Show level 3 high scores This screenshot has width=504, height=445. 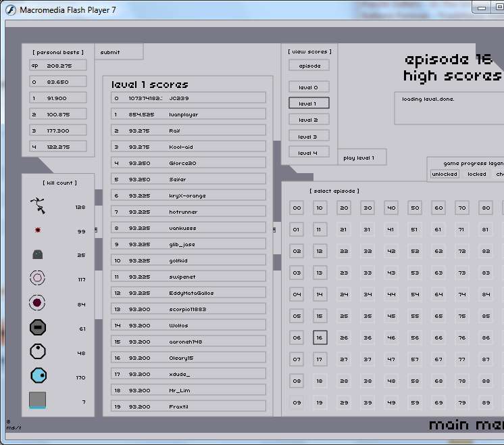coord(309,137)
